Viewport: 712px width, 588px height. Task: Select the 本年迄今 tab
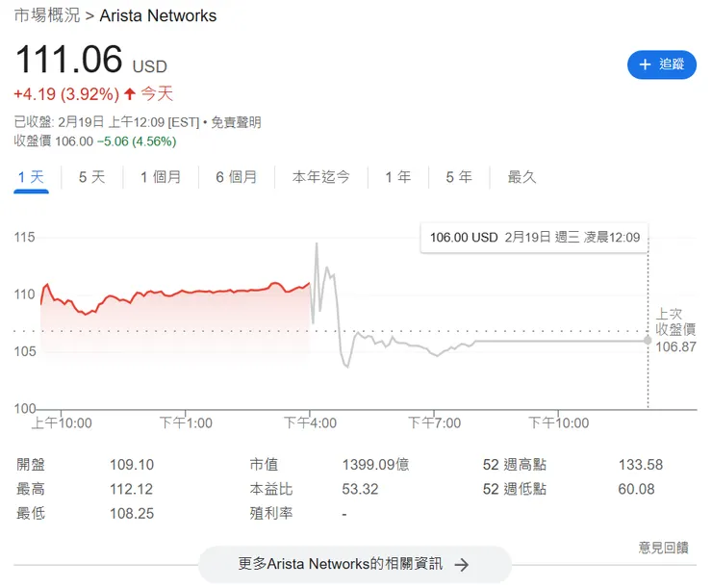click(321, 177)
